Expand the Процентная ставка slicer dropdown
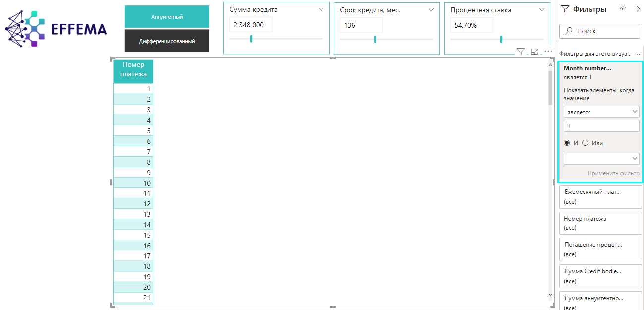Image resolution: width=644 pixels, height=310 pixels. pyautogui.click(x=541, y=9)
